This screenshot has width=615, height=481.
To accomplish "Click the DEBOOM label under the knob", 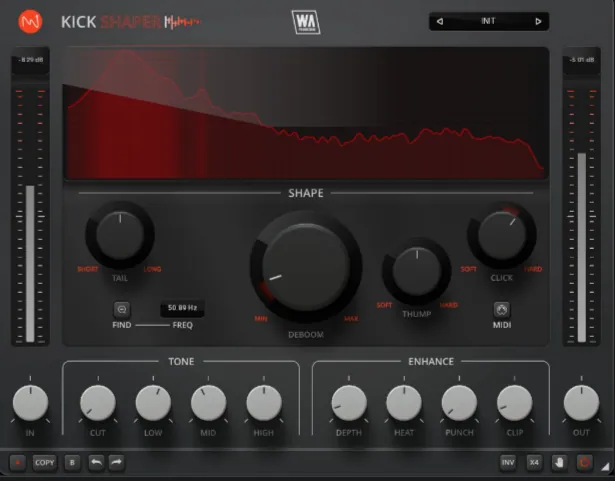I will point(306,335).
